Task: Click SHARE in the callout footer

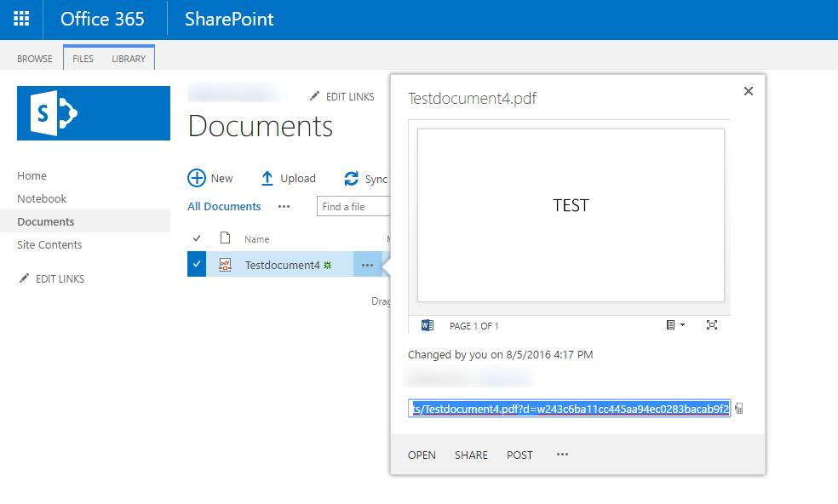Action: pos(471,455)
